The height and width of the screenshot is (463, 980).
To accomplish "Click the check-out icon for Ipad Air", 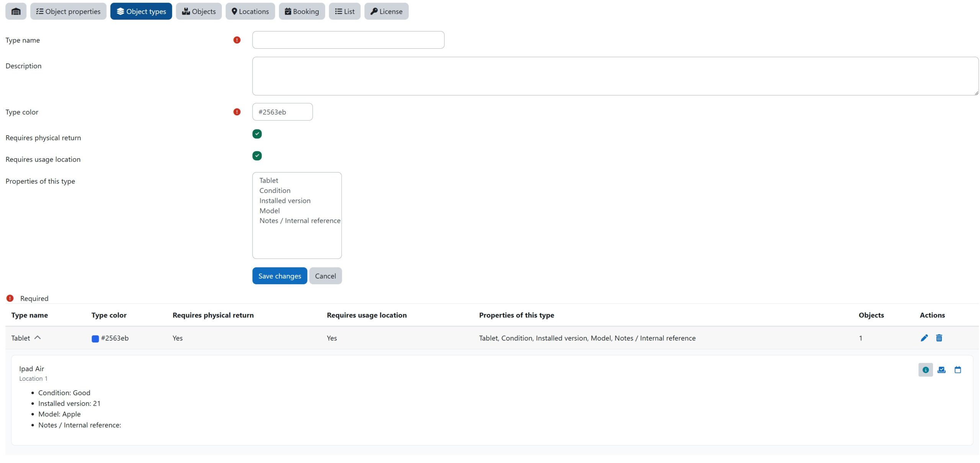I will [941, 370].
